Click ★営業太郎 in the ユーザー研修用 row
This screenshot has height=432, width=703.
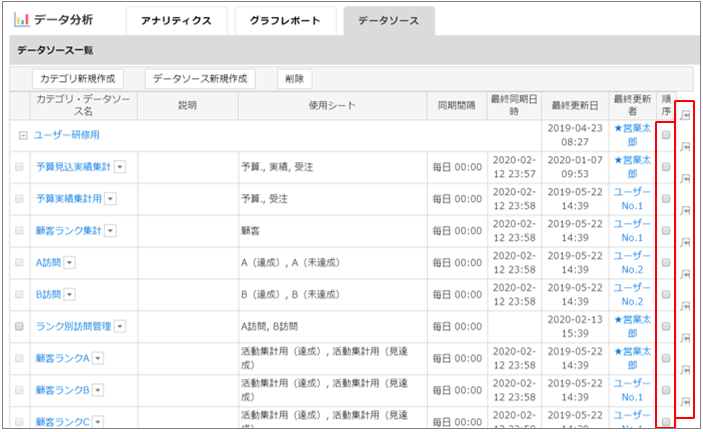tap(633, 135)
